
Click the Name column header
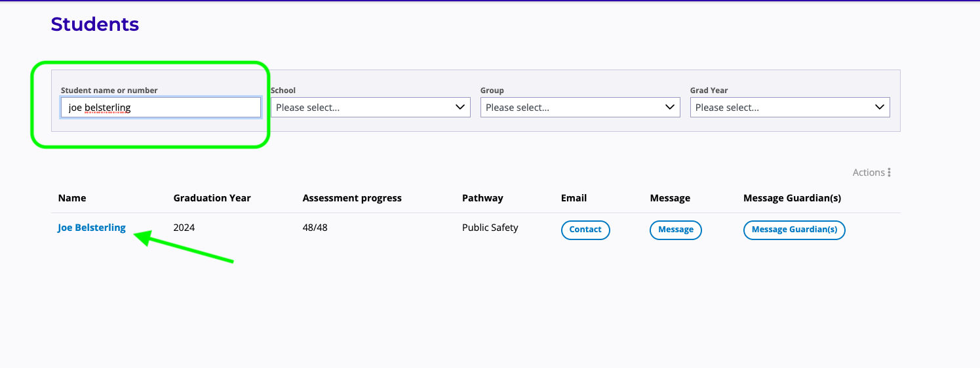pos(72,198)
